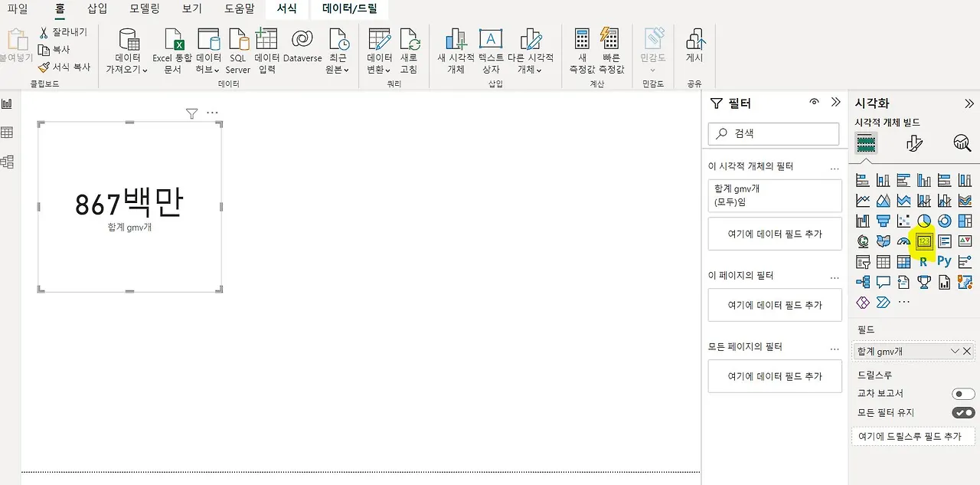Select the treemap visual

tap(965, 221)
